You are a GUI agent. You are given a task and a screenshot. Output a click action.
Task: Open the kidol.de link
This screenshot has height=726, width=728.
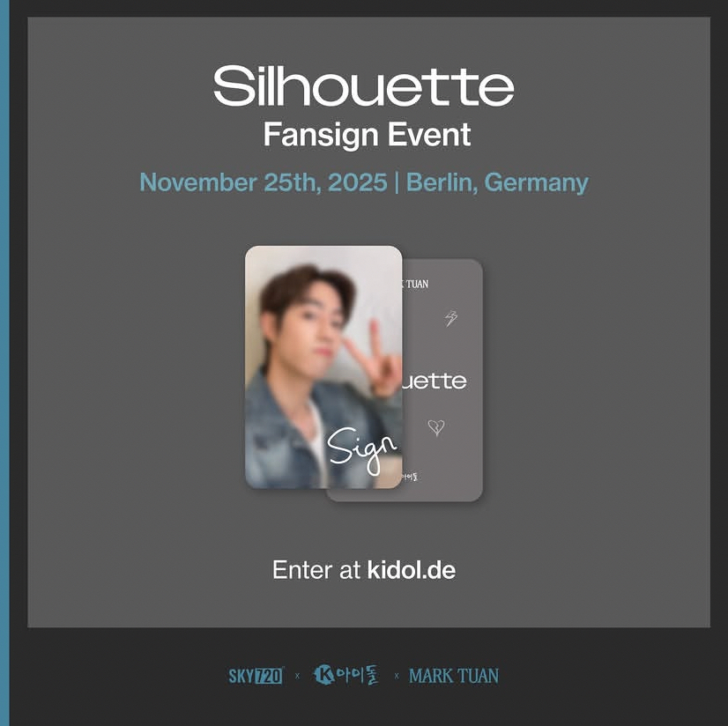click(x=412, y=569)
